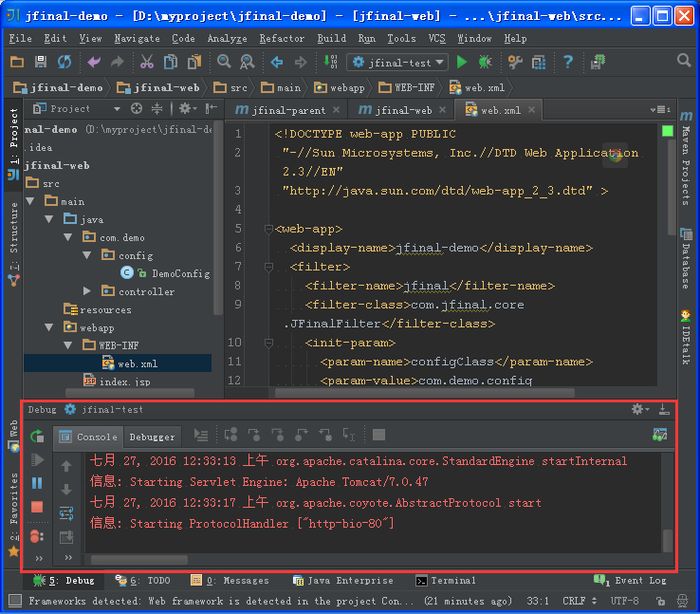This screenshot has height=614, width=700.
Task: Click the Synchronize icon in toolbar
Action: pyautogui.click(x=64, y=62)
